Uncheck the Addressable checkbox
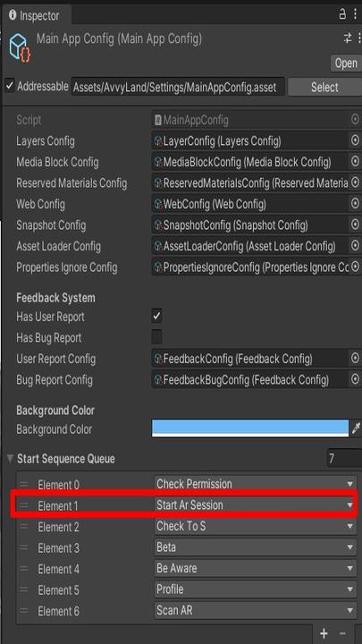Viewport: 362px width, 644px height. (x=10, y=87)
